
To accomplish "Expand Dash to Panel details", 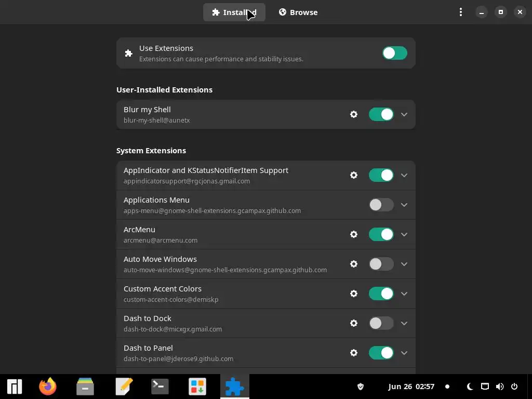I will click(404, 353).
